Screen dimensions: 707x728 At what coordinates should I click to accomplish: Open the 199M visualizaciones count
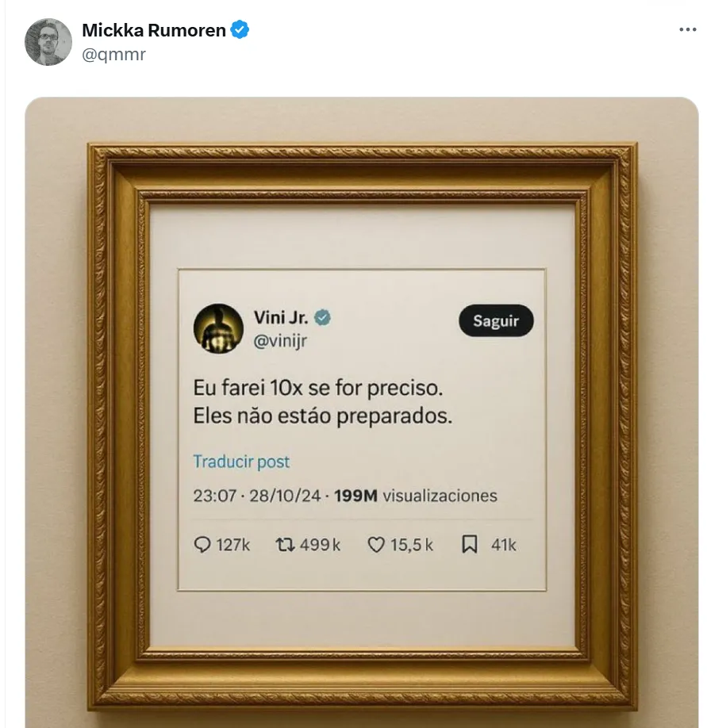tap(416, 496)
